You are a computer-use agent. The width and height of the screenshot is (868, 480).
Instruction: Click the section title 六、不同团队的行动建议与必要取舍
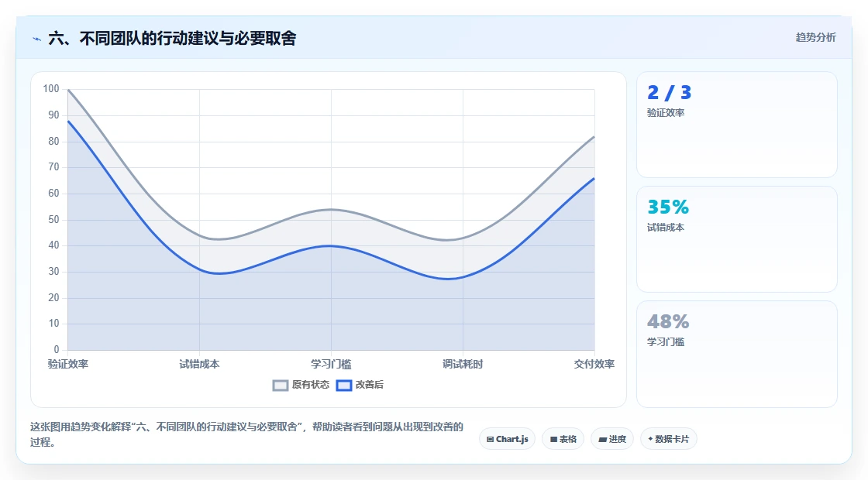(172, 39)
